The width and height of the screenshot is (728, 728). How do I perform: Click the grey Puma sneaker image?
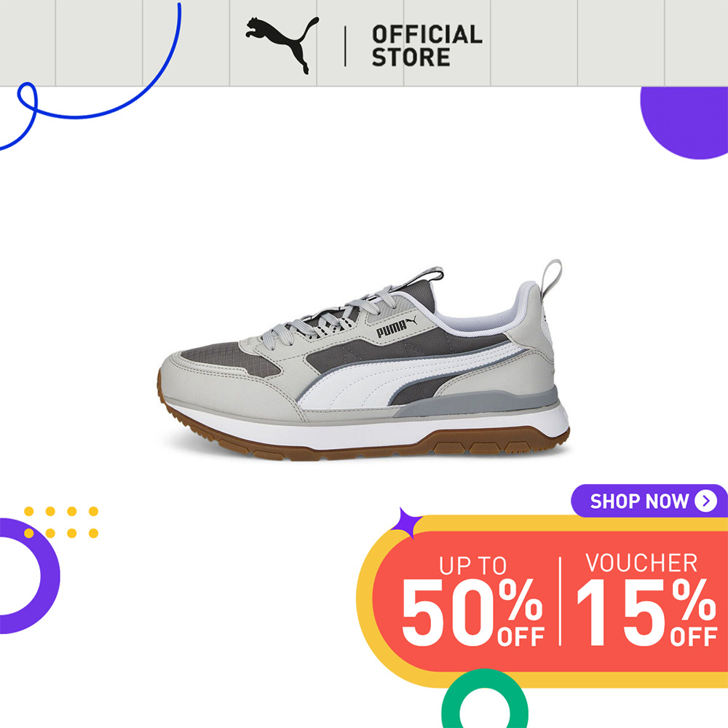[x=365, y=361]
